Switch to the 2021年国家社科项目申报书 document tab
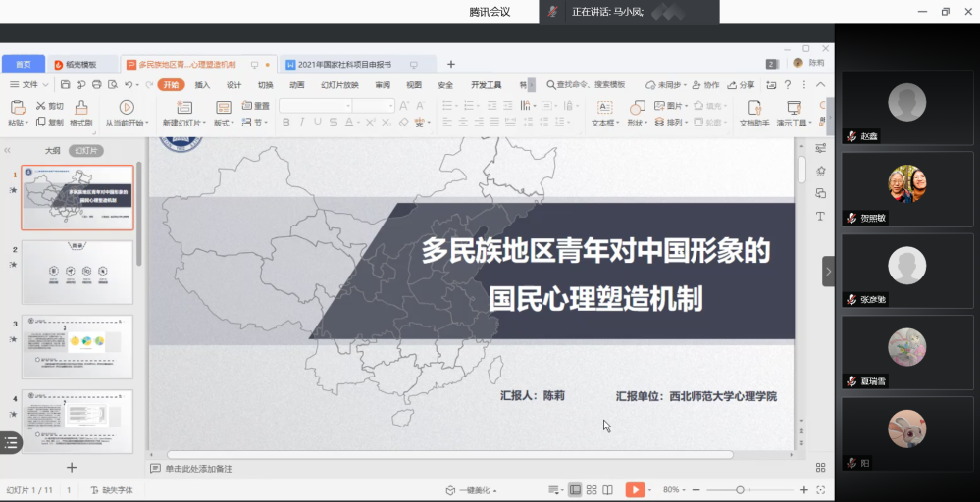This screenshot has height=502, width=980. pyautogui.click(x=343, y=65)
